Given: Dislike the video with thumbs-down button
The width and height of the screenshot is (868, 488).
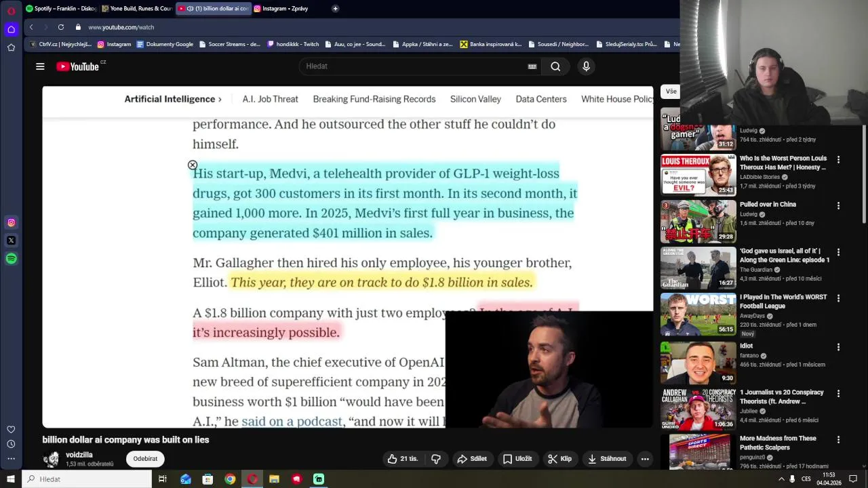Looking at the screenshot, I should point(436,459).
